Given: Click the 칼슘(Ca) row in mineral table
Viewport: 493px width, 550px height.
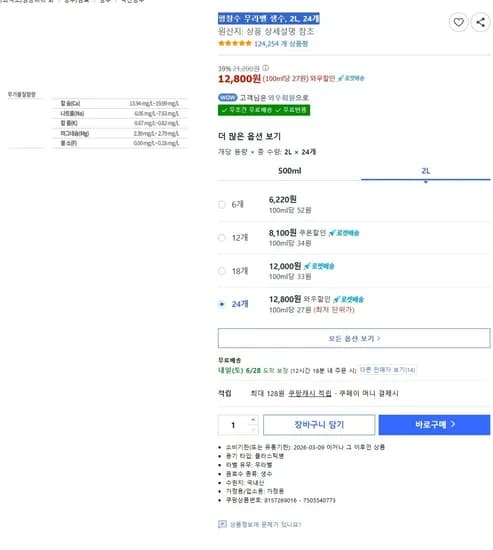Looking at the screenshot, I should coord(120,103).
